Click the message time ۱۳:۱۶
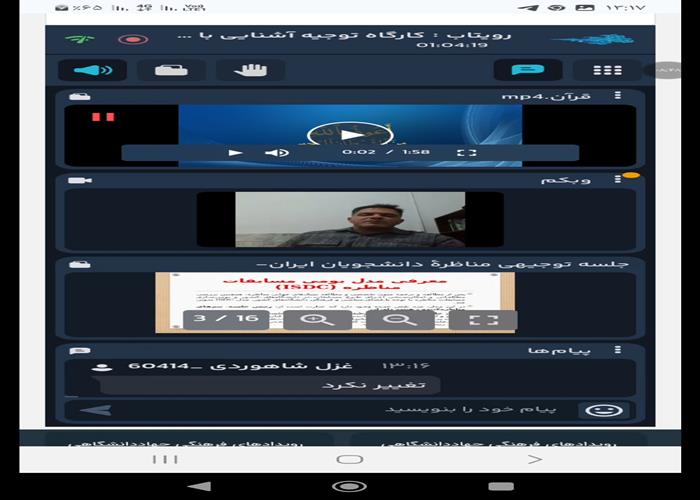 click(406, 366)
